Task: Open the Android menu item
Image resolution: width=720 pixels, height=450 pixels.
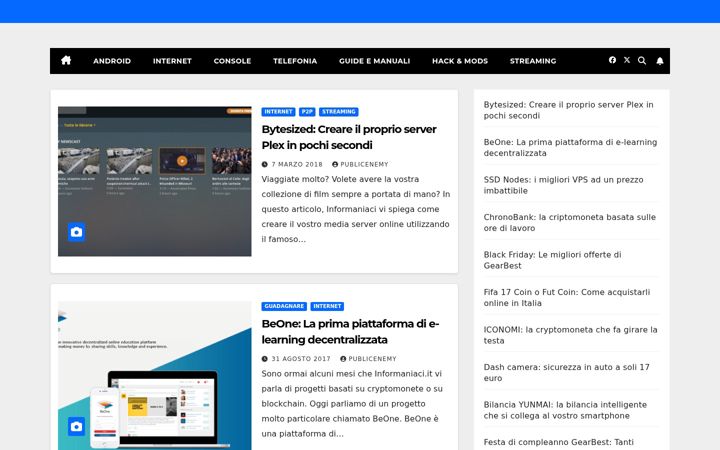Action: [x=112, y=61]
